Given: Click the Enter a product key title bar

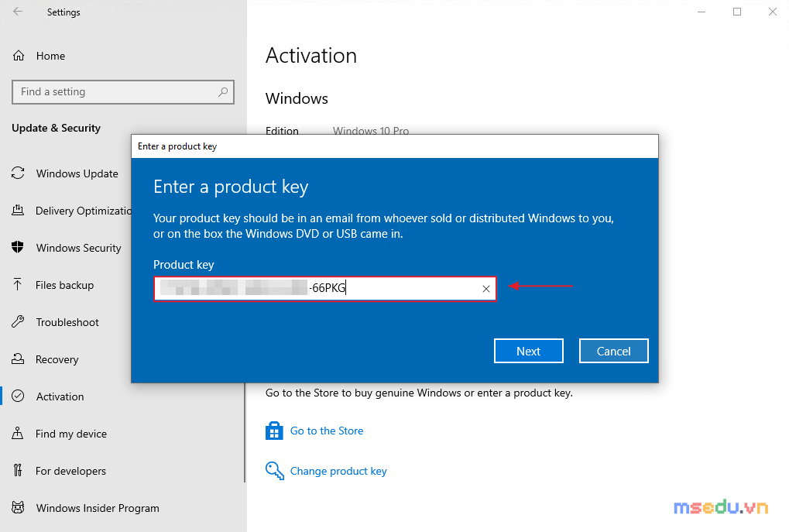Looking at the screenshot, I should tap(395, 146).
